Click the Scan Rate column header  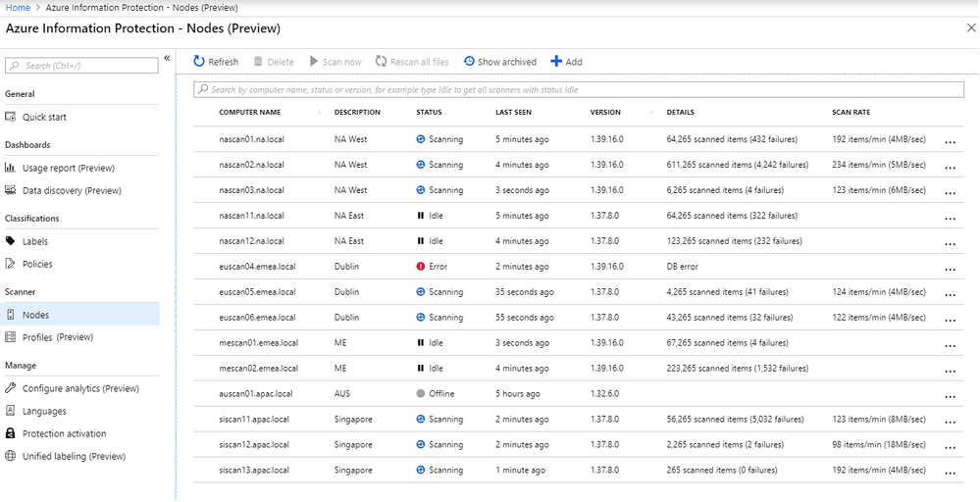(851, 113)
